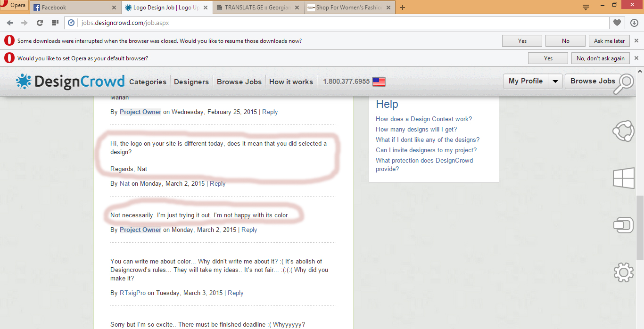Reload the current page
Screen dimensions: 644x329
tap(40, 23)
